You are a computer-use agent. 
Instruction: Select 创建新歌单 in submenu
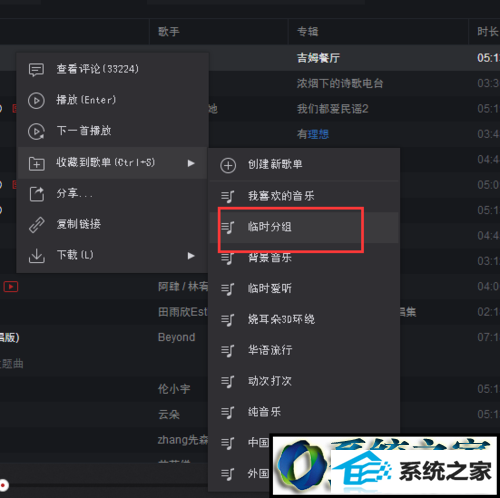[x=304, y=165]
